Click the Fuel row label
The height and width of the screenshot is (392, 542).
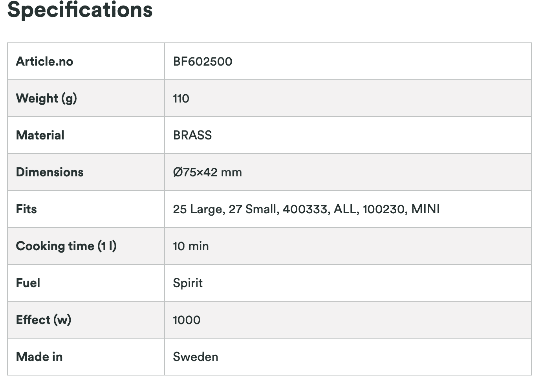(28, 283)
